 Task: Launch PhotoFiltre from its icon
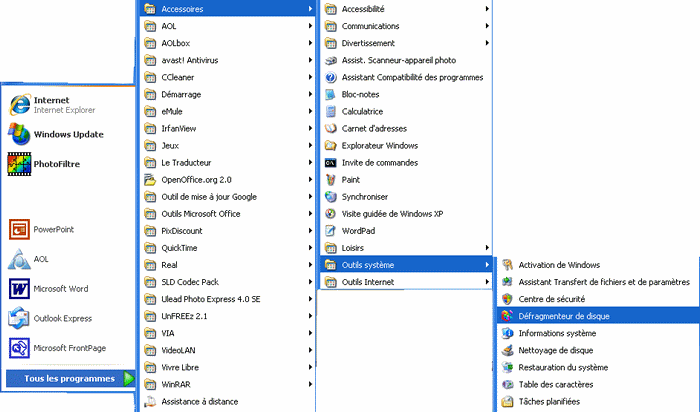click(x=18, y=163)
